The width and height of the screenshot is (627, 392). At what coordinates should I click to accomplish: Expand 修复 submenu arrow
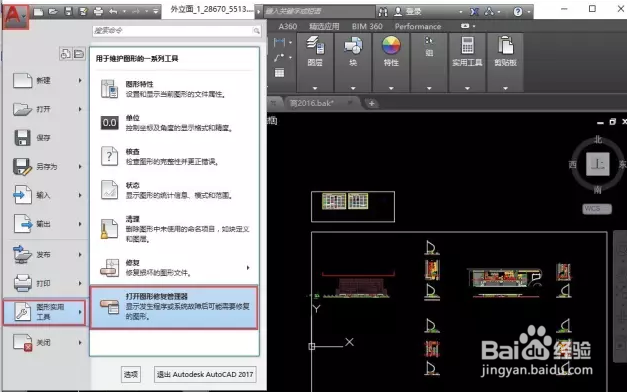click(248, 268)
